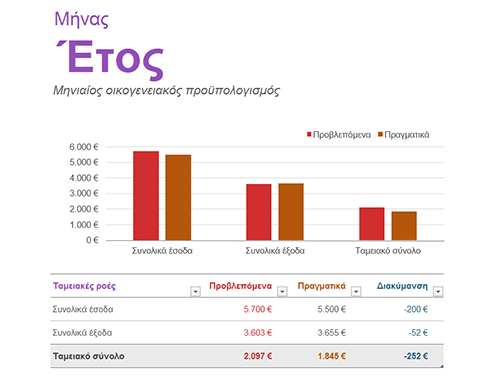Select brown actual bar for Συνολικά έξοδα
498x382 pixels.
[291, 212]
